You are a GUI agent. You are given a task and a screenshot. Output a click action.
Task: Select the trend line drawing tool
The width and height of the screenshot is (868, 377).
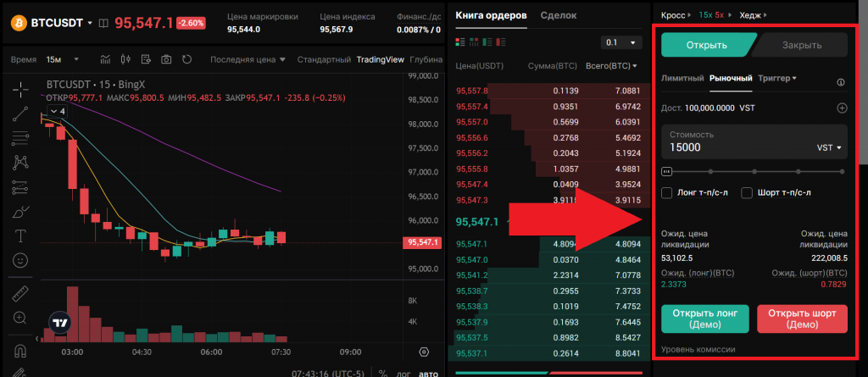tap(21, 114)
